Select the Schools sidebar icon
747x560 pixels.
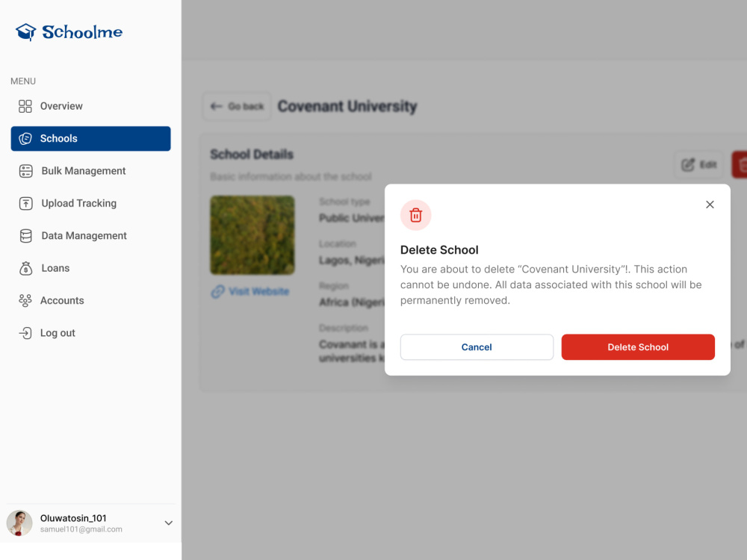(25, 139)
